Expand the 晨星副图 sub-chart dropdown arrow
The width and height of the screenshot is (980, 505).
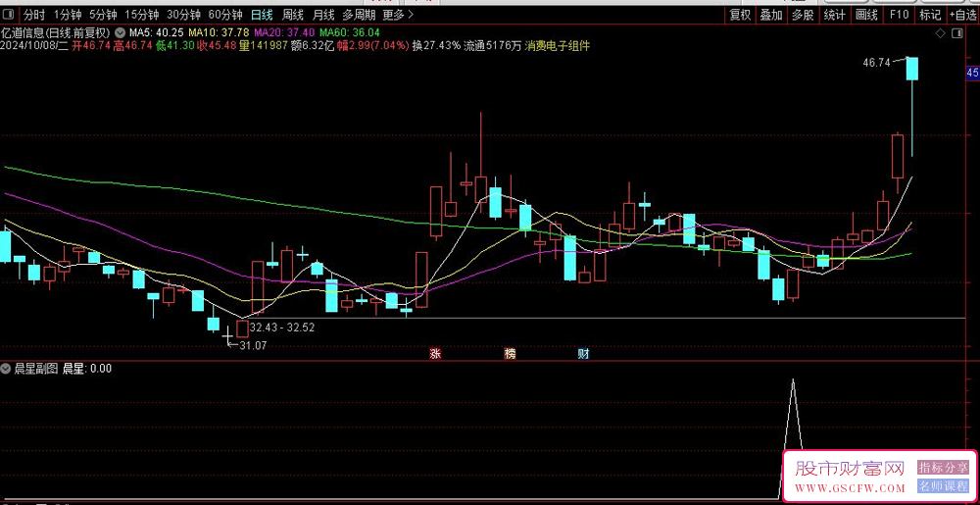tap(7, 369)
